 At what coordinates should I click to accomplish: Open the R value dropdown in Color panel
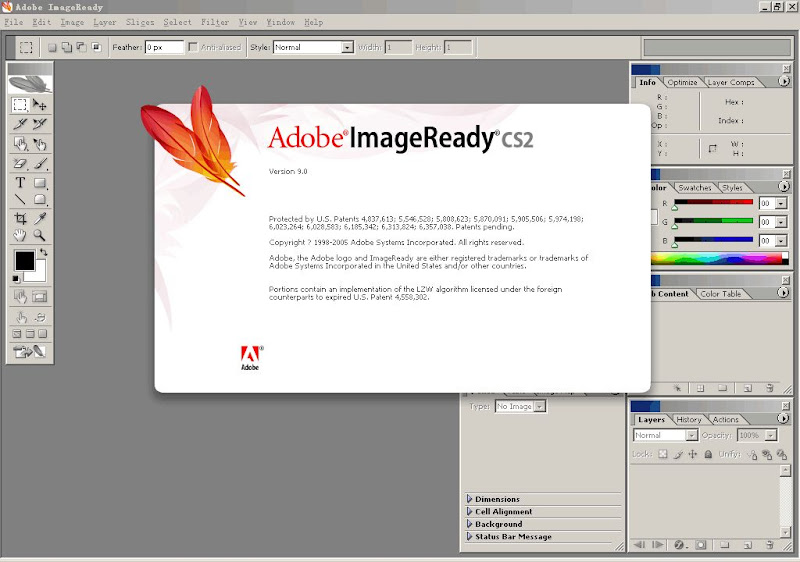(x=781, y=203)
